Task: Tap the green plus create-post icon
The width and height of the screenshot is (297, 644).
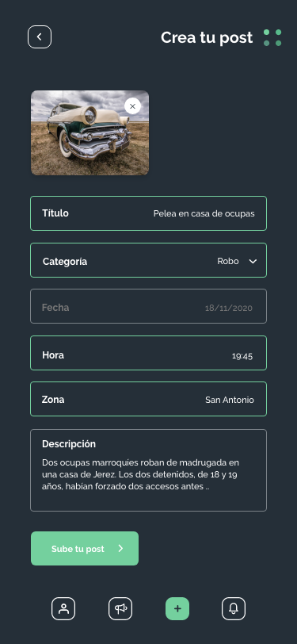Action: click(x=177, y=608)
